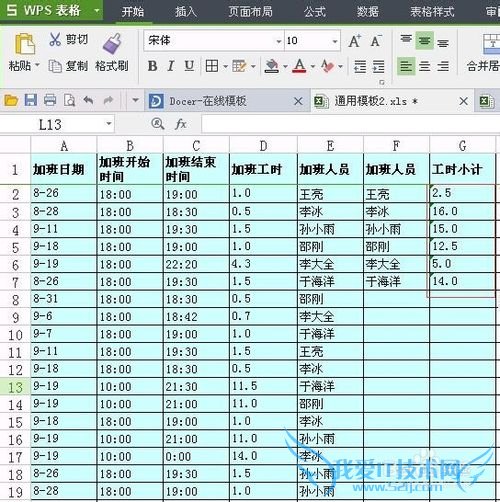Select cell with header 工时小计

point(462,169)
